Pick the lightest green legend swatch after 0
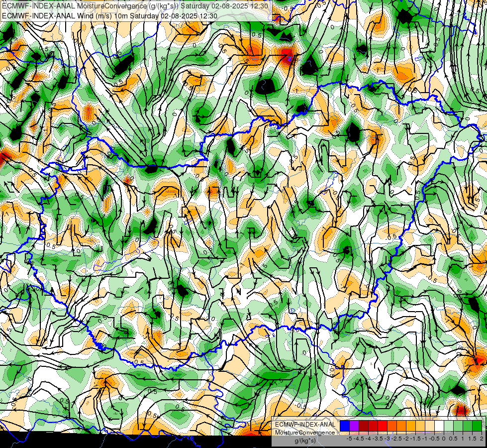487x448 pixels. click(449, 426)
